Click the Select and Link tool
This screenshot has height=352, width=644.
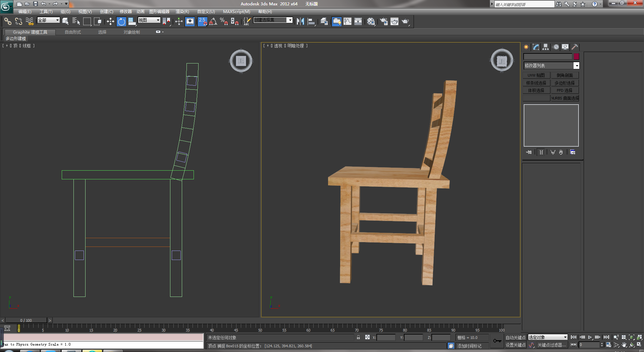(8, 21)
